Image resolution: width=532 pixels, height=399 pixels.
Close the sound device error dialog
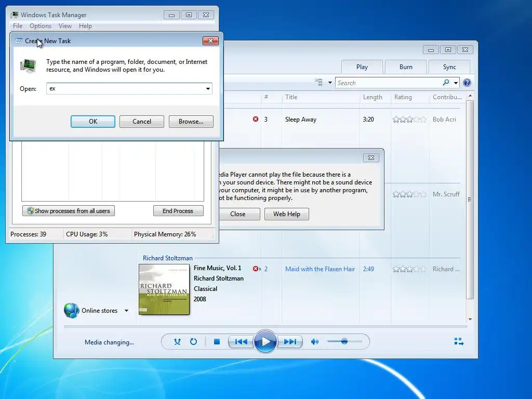tap(238, 214)
